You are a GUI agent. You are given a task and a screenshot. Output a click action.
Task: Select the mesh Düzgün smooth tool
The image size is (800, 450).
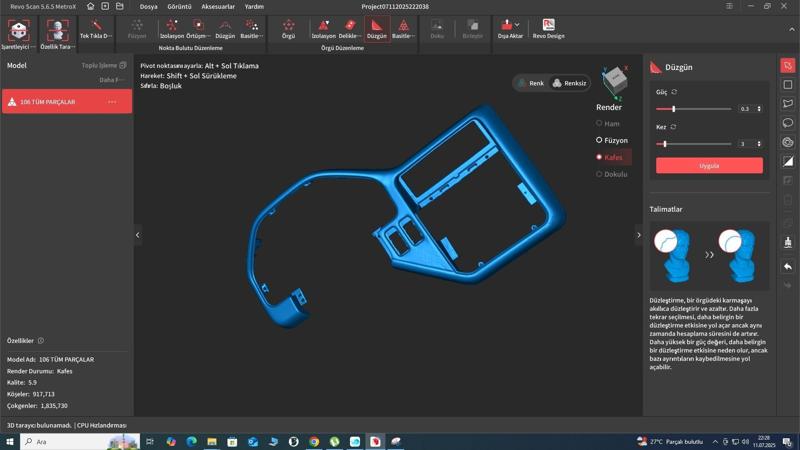click(x=377, y=29)
